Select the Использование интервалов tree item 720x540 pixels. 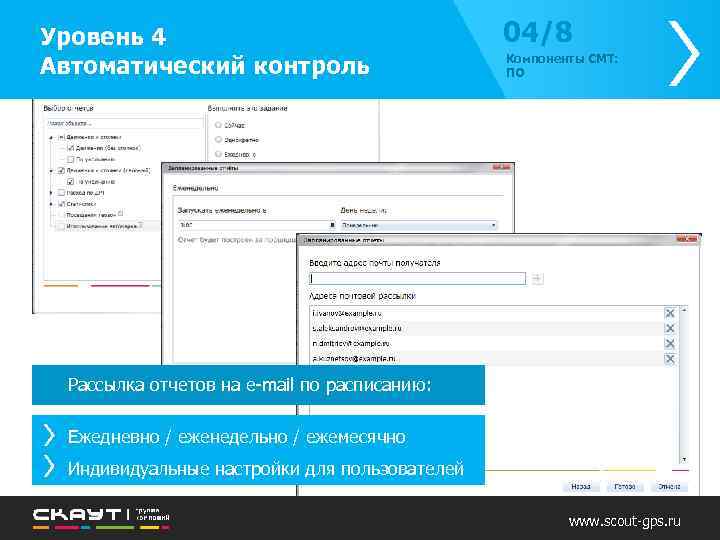pyautogui.click(x=101, y=226)
